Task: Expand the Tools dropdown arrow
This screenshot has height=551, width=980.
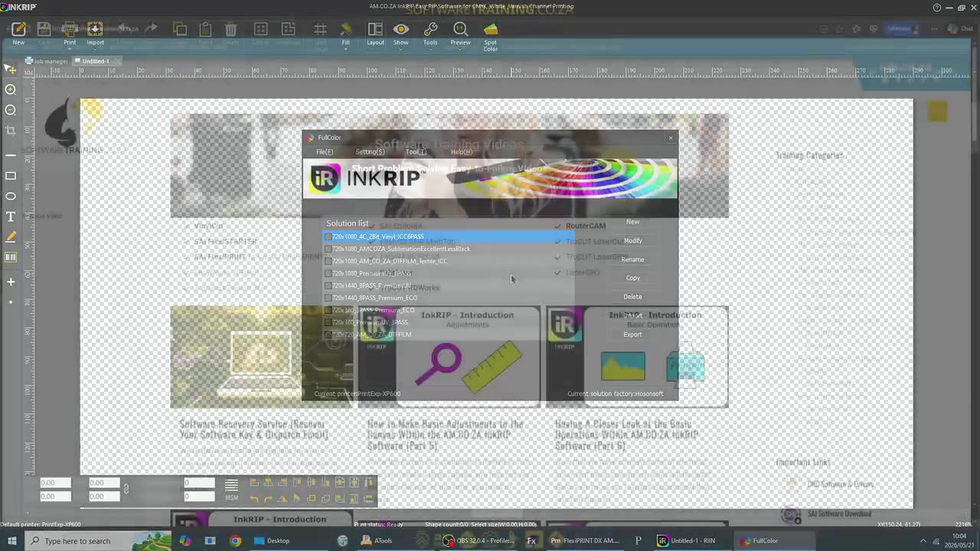Action: (430, 50)
